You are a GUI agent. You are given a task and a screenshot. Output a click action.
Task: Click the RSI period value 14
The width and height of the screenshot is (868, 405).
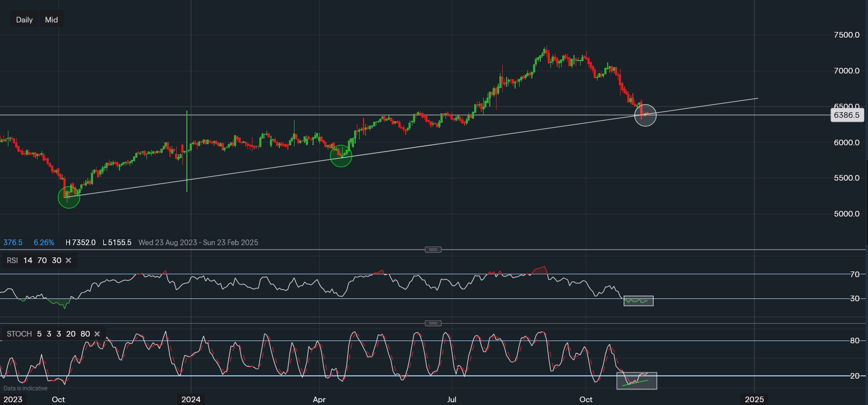pos(27,260)
